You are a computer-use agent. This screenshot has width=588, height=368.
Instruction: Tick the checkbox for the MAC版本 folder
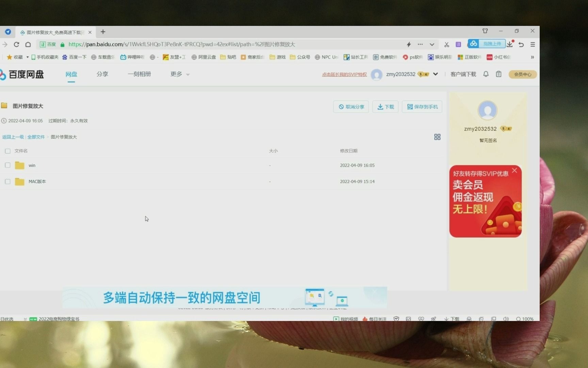pyautogui.click(x=7, y=182)
